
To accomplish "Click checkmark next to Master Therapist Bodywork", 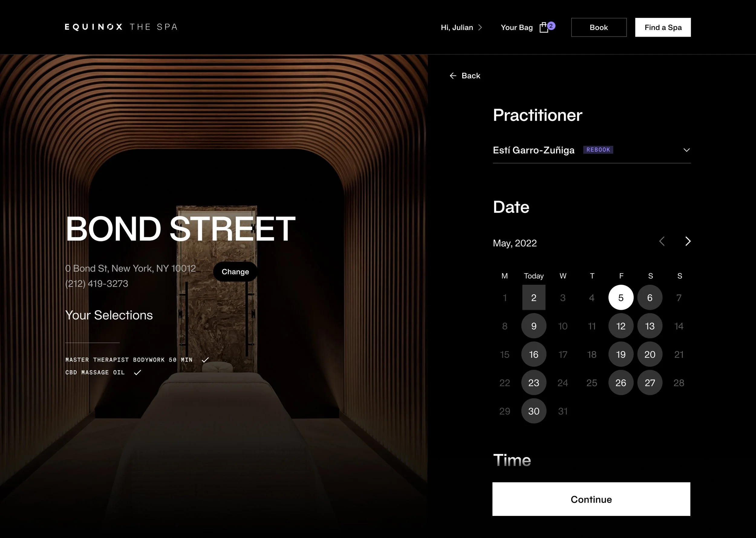I will [x=205, y=360].
